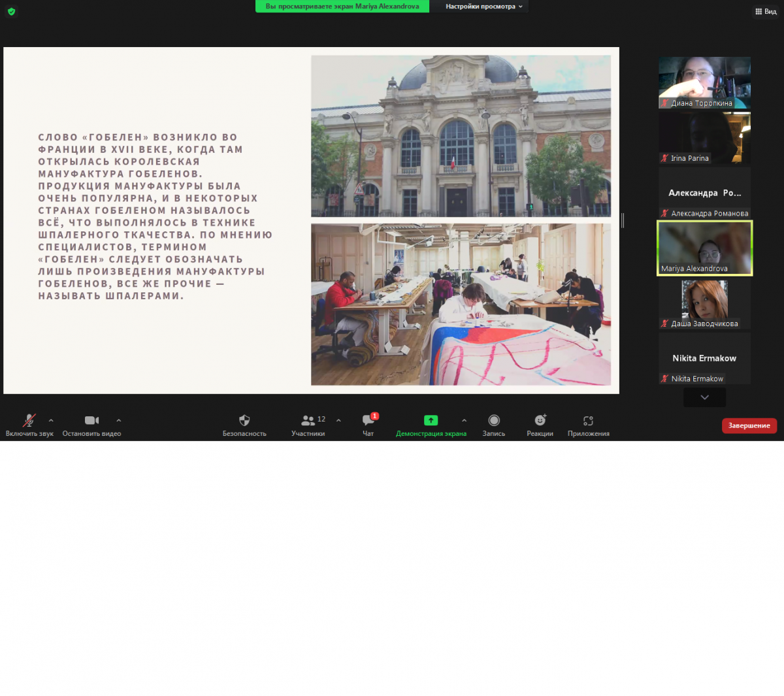Select Даша Заводчикова video thumbnail
Viewport: 784px width, 696px height.
pos(704,303)
